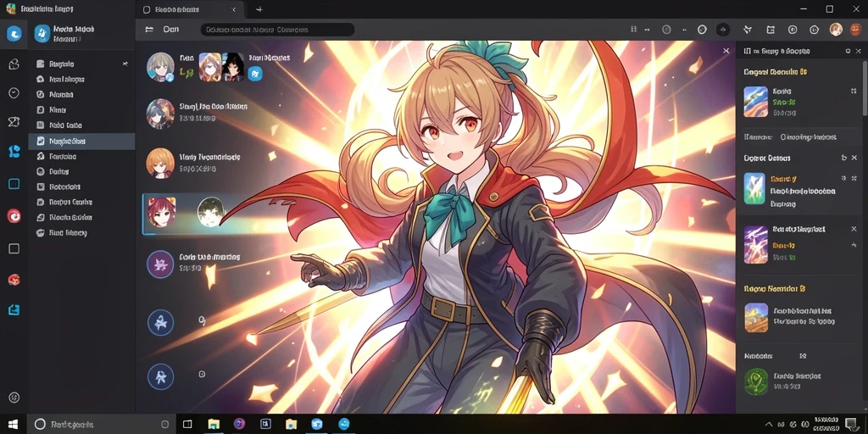Focus the search field in the top toolbar

click(277, 30)
